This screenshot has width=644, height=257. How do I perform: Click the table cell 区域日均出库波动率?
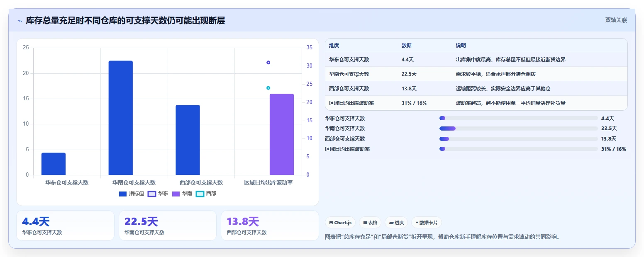[351, 103]
